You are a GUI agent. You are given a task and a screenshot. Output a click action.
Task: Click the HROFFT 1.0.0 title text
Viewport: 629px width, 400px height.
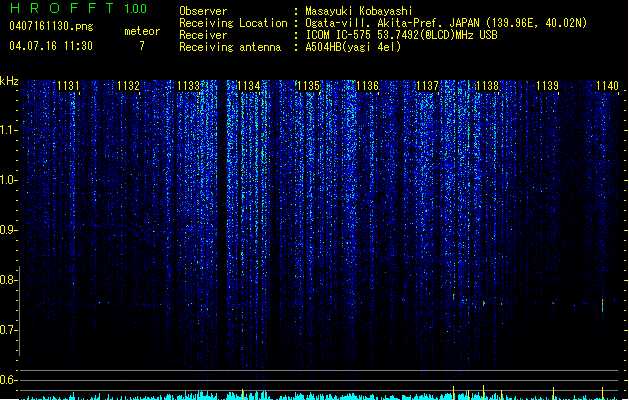[79, 8]
